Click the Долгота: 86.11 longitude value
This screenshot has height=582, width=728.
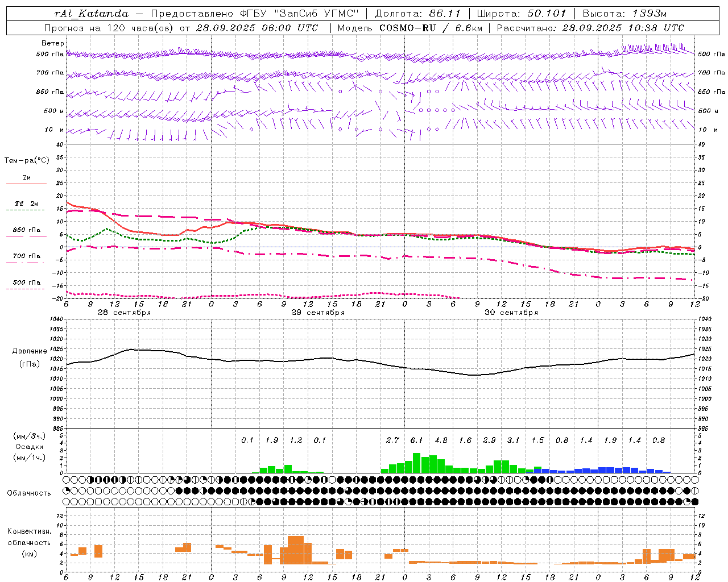[x=417, y=14]
